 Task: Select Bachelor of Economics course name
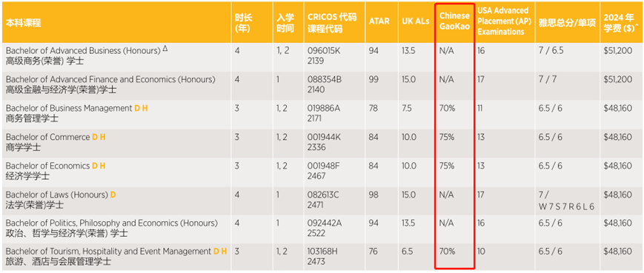coord(47,166)
